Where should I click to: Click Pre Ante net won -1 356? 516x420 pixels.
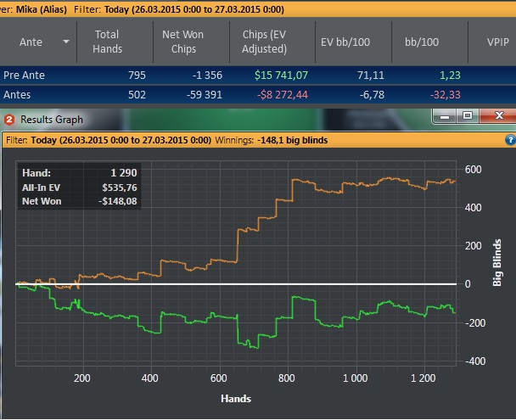click(x=207, y=76)
